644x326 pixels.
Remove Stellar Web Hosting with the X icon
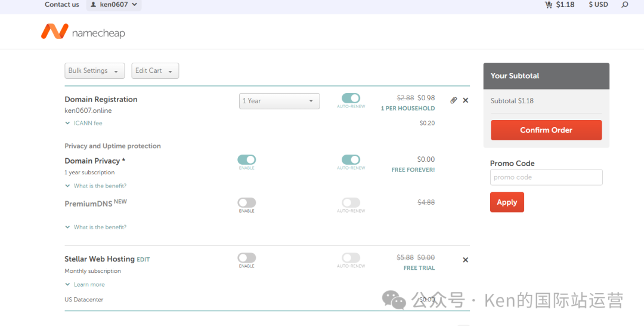(465, 260)
